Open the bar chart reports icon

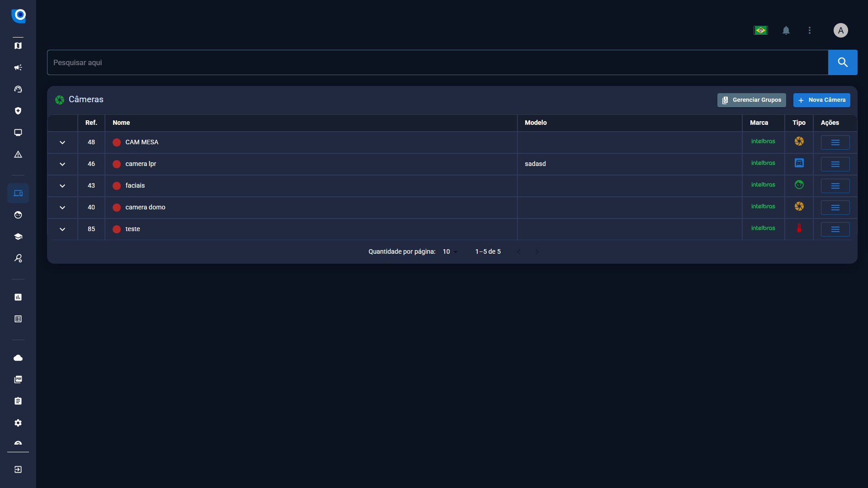[x=18, y=297]
